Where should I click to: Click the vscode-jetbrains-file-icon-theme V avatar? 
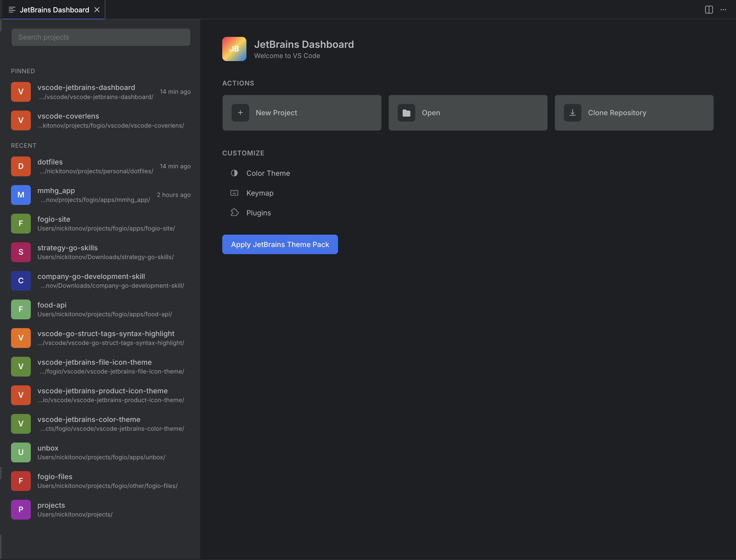(21, 367)
